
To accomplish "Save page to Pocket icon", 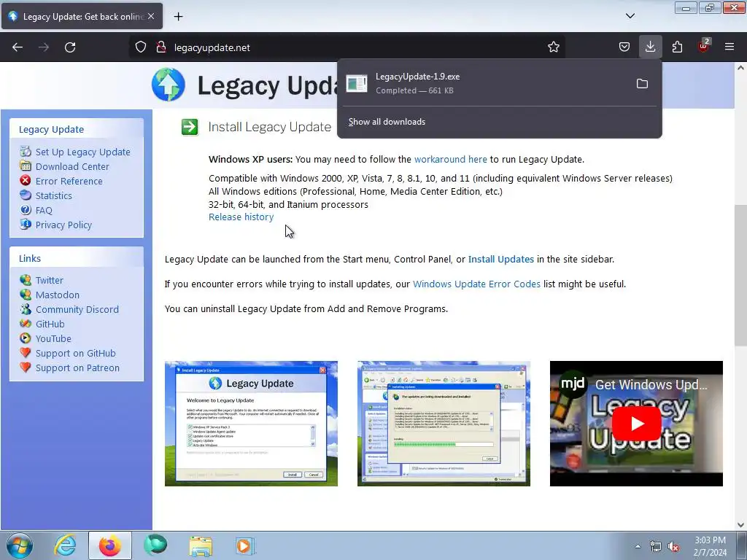I will (624, 47).
